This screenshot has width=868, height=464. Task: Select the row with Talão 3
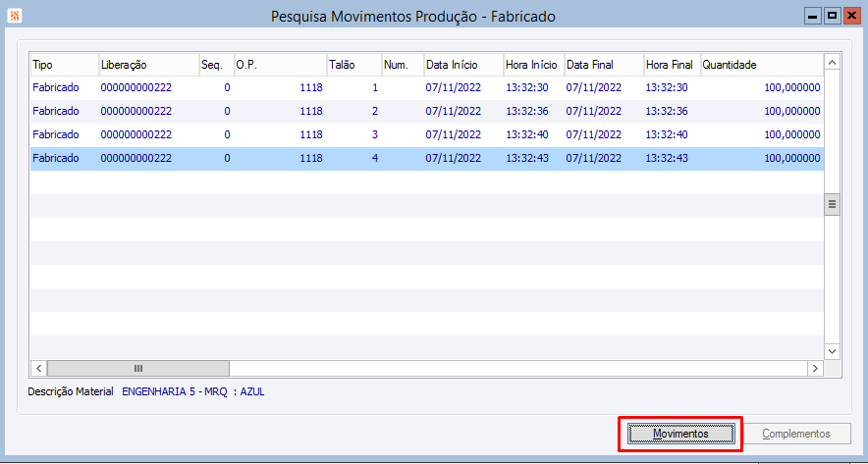pyautogui.click(x=427, y=134)
